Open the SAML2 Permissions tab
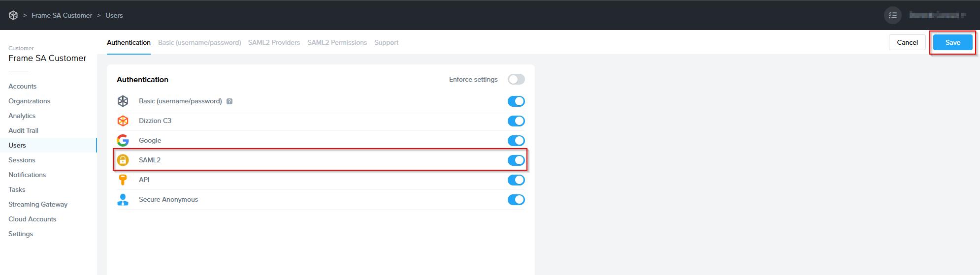Screen dimensions: 980x275 [x=337, y=42]
